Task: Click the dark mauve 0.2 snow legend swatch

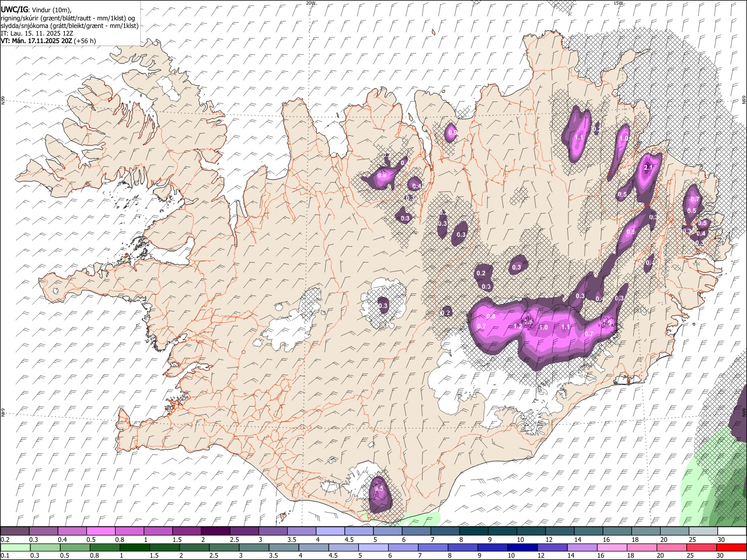Action: pyautogui.click(x=15, y=531)
